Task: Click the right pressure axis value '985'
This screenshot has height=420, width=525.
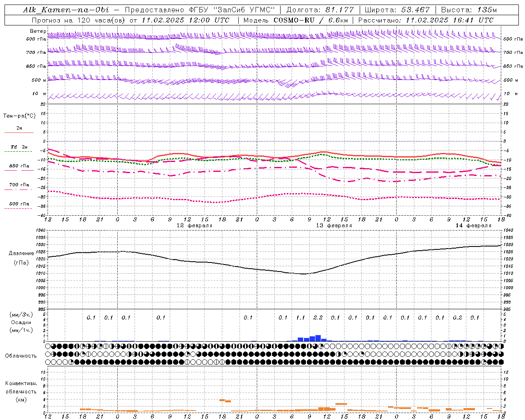Action: (508, 309)
